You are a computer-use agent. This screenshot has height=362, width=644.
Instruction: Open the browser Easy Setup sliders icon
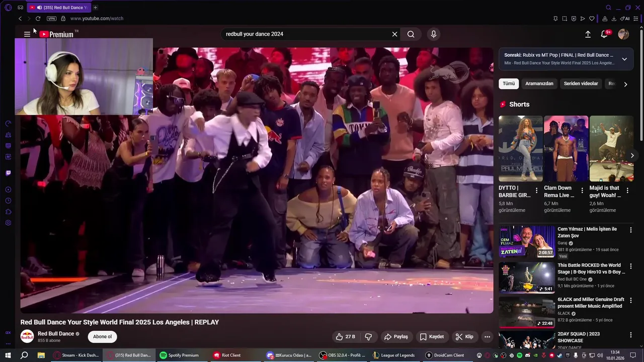pos(636,19)
